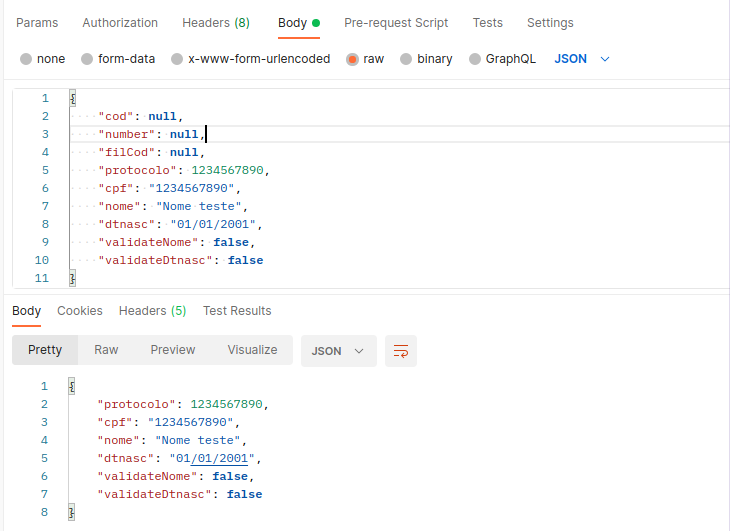Open the request Settings tab

pos(550,23)
